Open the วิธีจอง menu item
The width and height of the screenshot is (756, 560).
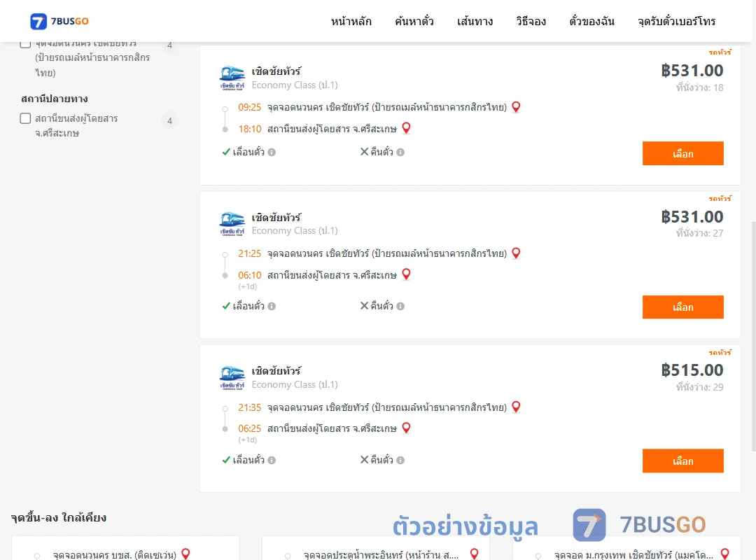[x=531, y=21]
